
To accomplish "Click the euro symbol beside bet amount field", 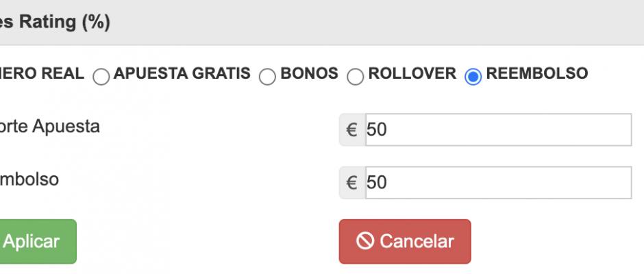I will (x=352, y=130).
